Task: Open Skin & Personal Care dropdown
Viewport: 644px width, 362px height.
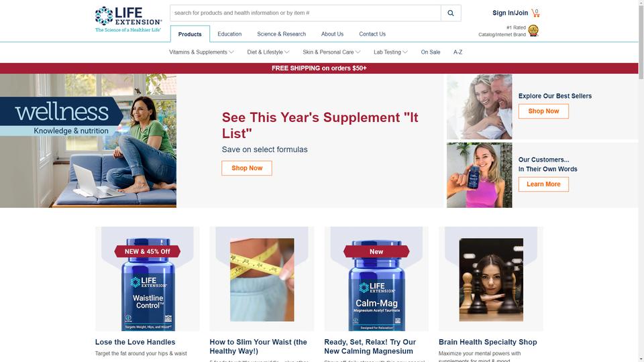Action: coord(331,52)
